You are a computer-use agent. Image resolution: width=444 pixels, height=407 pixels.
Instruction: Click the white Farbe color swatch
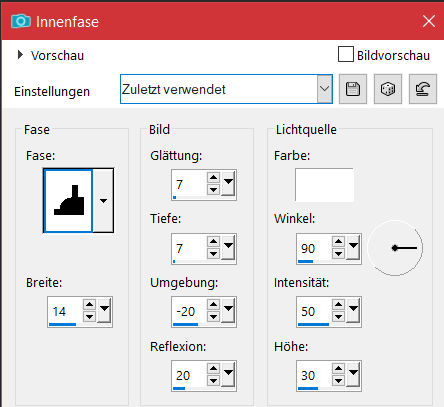click(324, 185)
